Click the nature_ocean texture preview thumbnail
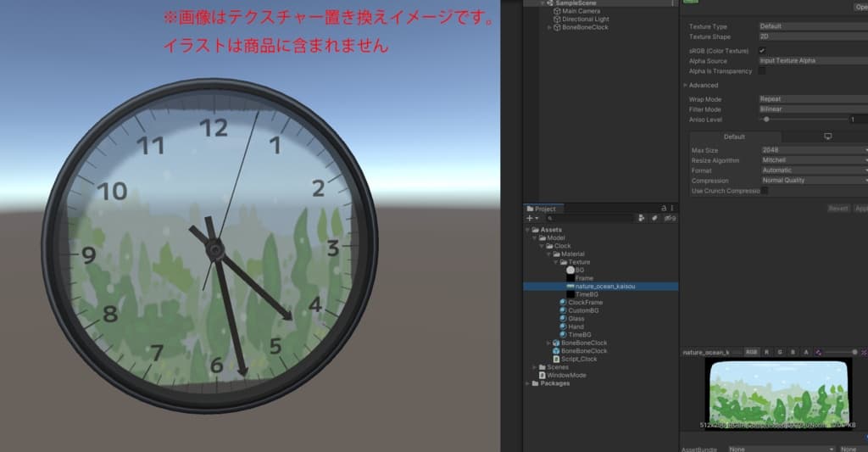 (778, 393)
